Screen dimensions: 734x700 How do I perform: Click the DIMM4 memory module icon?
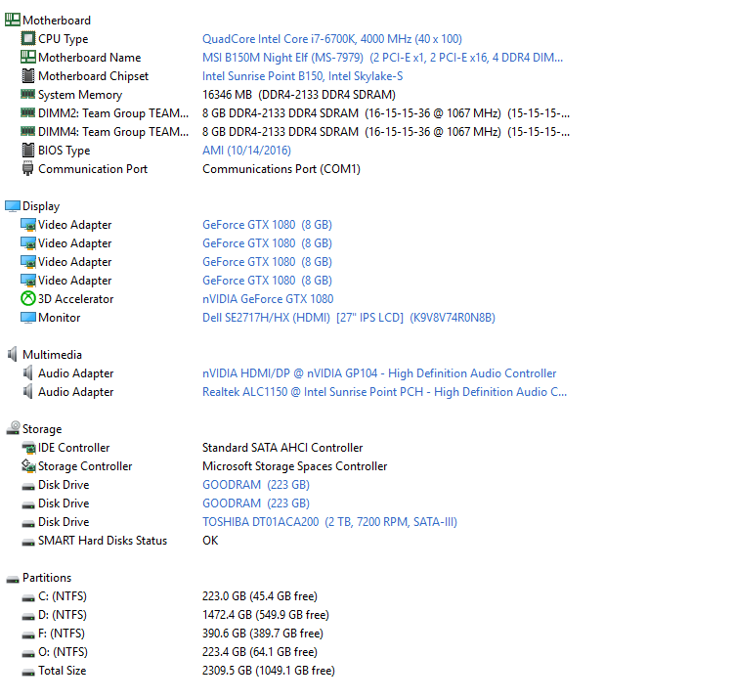(x=28, y=131)
